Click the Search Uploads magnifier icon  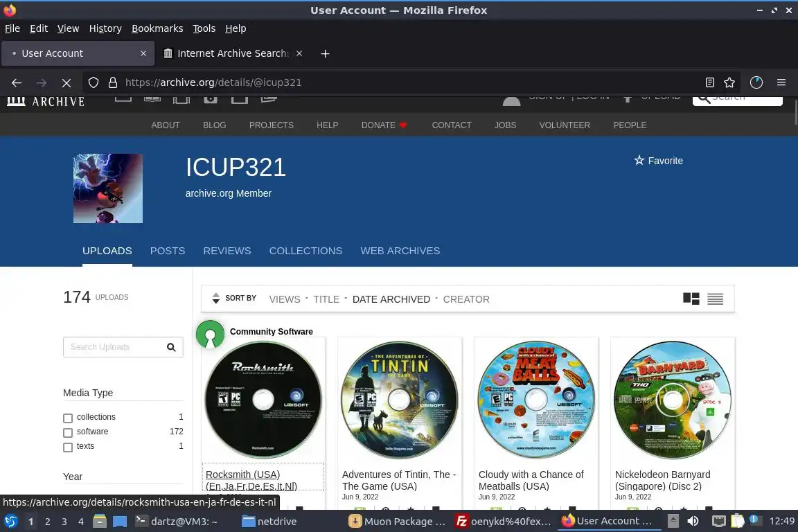171,347
